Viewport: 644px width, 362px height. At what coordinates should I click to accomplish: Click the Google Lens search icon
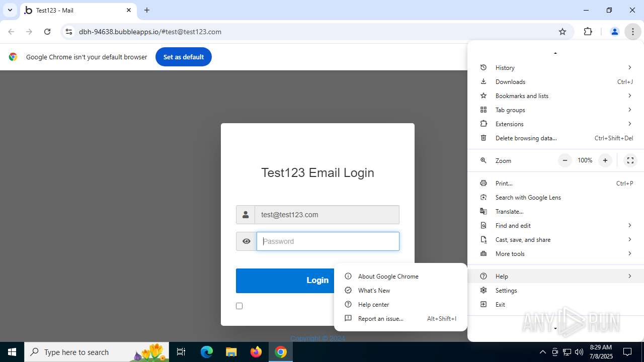pos(484,197)
